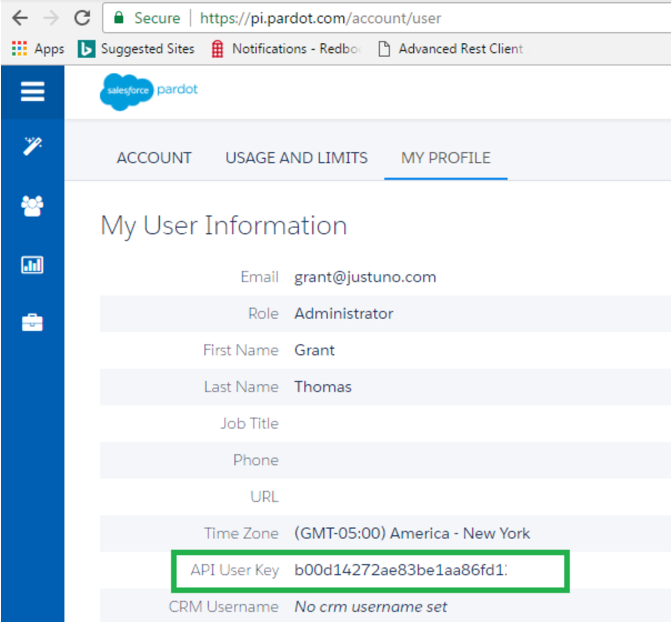
Task: Select the MY PROFILE tab
Action: [445, 158]
